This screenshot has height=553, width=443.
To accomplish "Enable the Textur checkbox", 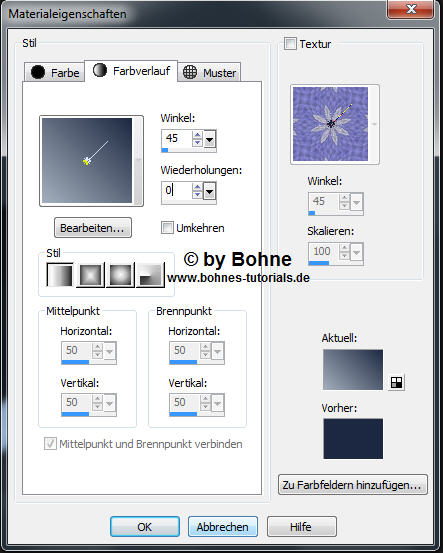I will tap(290, 44).
